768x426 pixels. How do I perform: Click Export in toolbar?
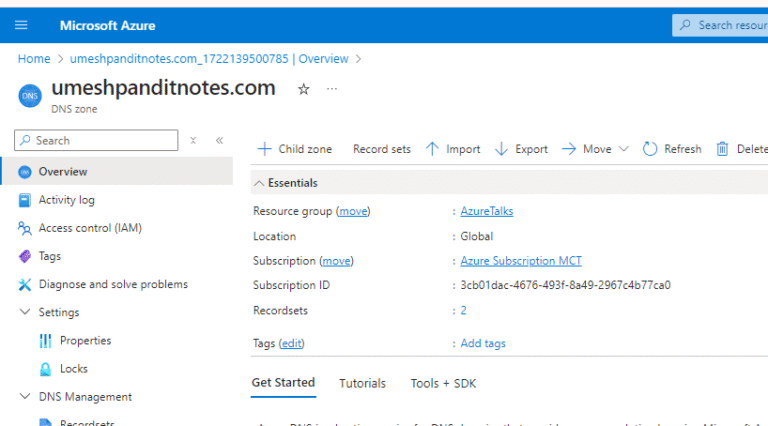[531, 149]
